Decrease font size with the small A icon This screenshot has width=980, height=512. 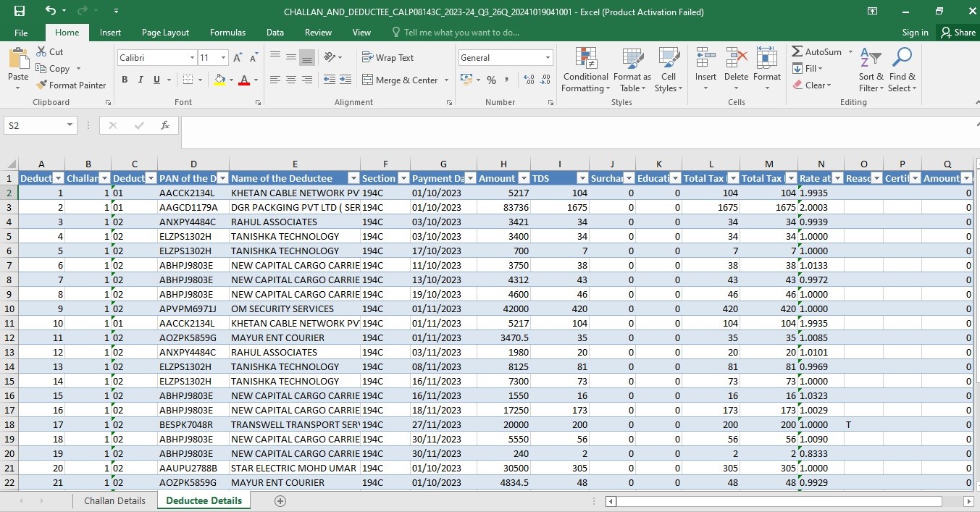254,57
